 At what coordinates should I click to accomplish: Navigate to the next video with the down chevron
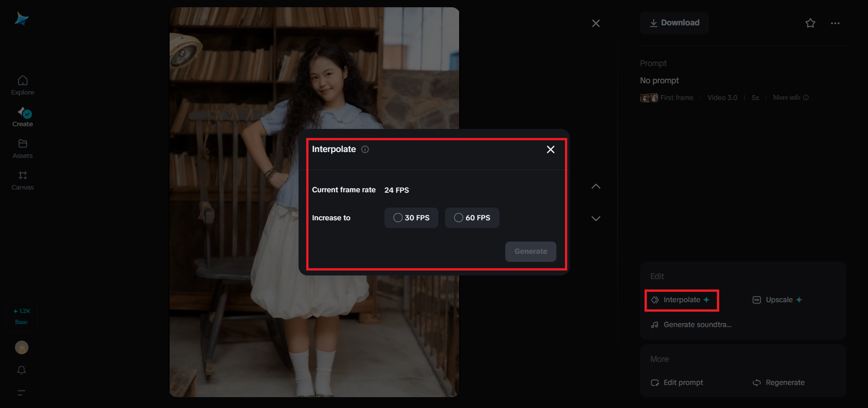click(x=596, y=218)
